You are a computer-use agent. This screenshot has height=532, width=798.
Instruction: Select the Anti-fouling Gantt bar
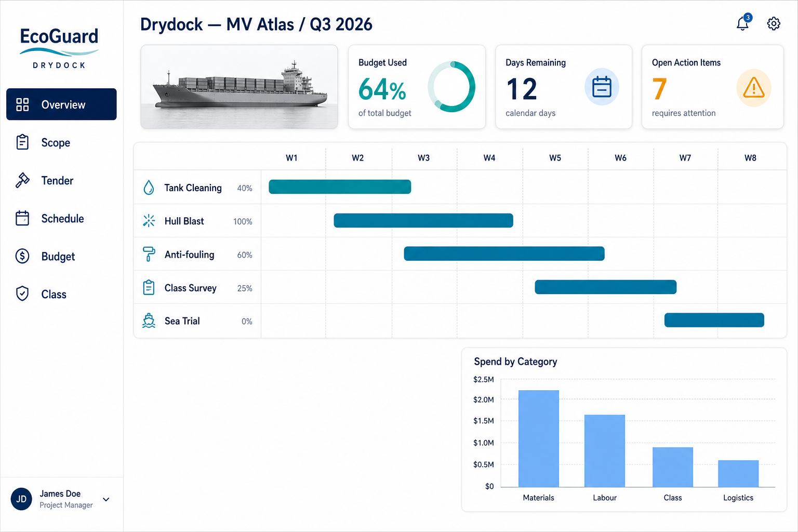[504, 254]
